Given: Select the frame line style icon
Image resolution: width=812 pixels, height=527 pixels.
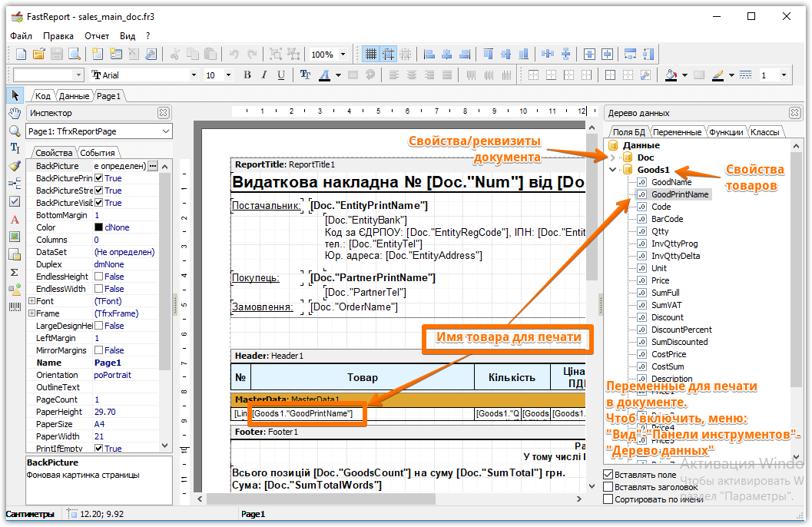Looking at the screenshot, I should click(745, 75).
